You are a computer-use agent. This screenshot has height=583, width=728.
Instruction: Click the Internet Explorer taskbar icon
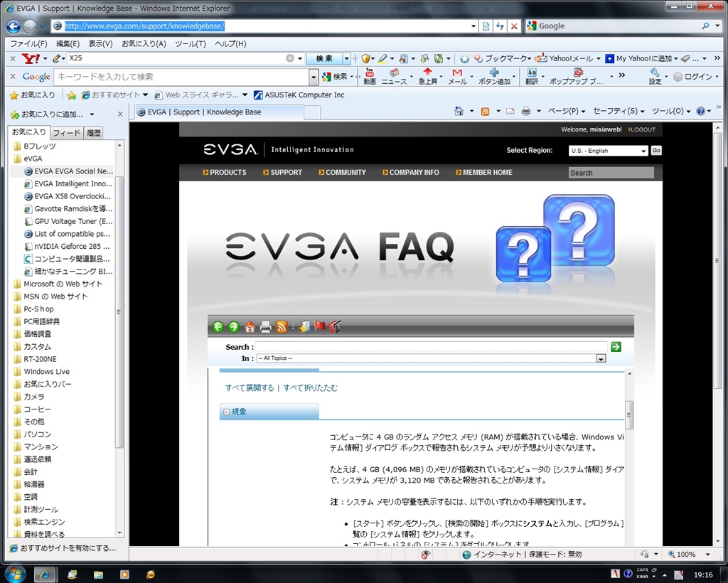coord(45,574)
